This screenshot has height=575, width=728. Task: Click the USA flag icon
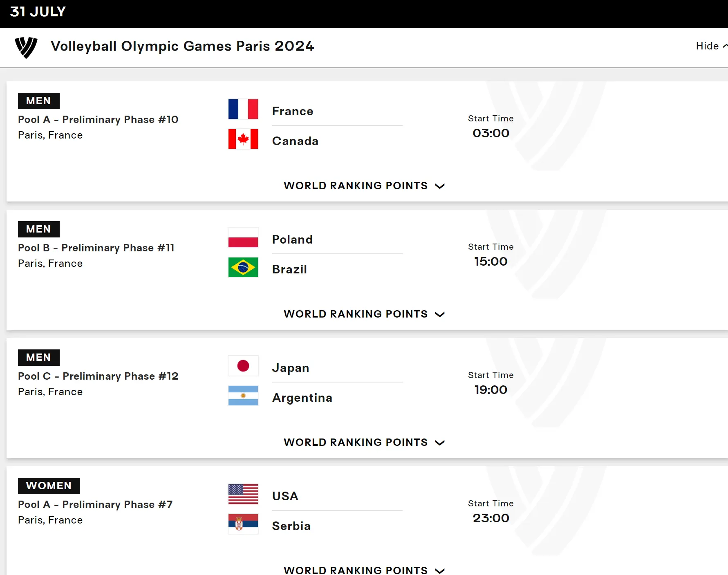[243, 494]
